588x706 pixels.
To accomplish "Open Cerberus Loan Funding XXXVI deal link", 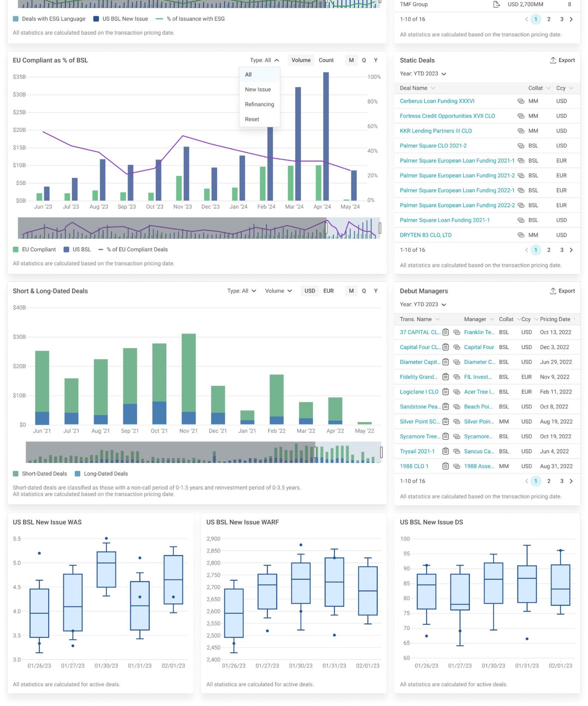I will tap(437, 101).
